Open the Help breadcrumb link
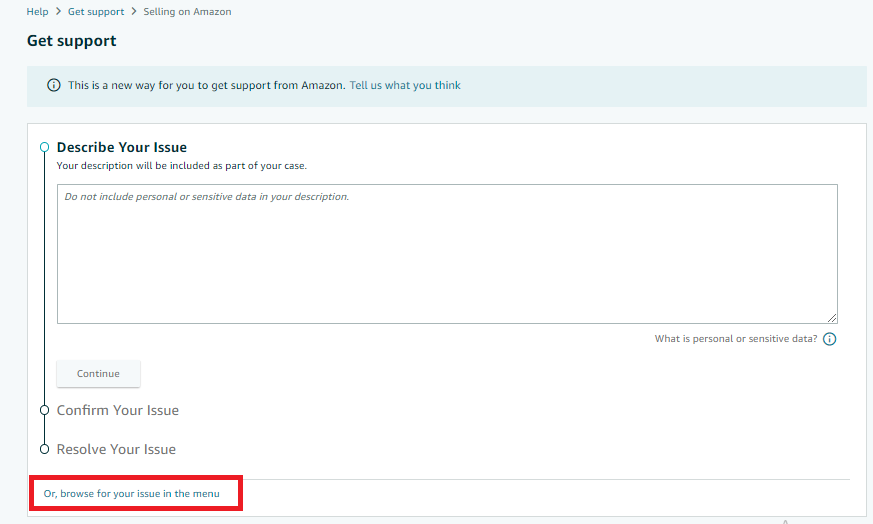Viewport: 873px width, 524px height. click(37, 12)
